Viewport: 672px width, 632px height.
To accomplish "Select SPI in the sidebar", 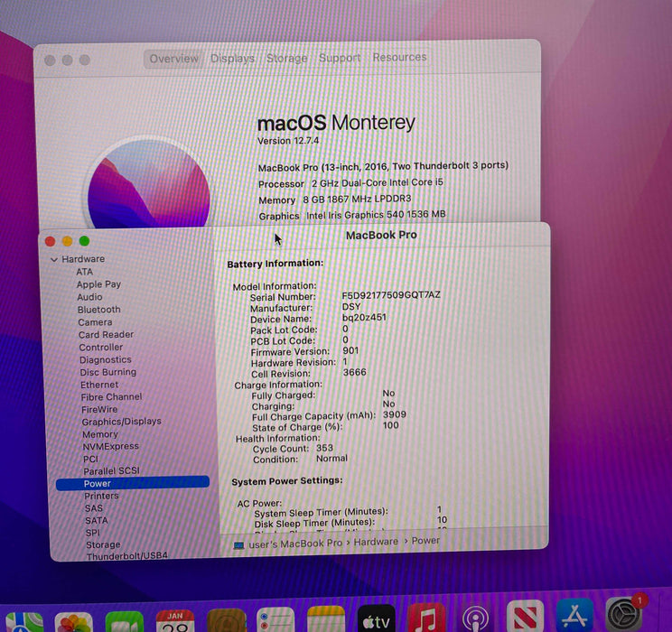I will [92, 533].
